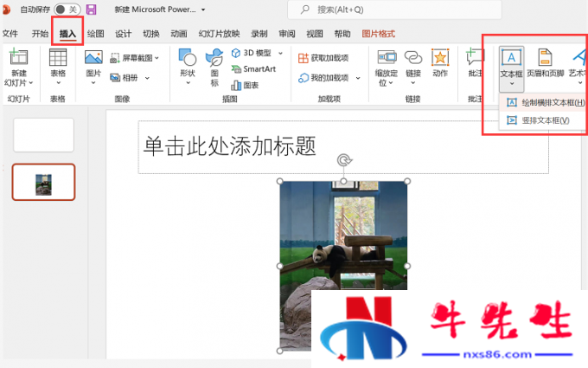
Task: Choose 竖排文本框(V) from menu
Action: (x=543, y=120)
